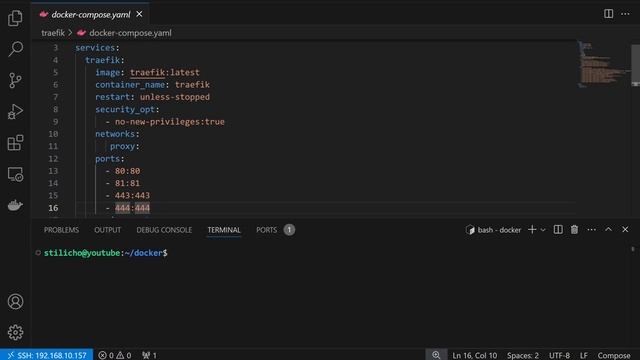
Task: Open terminal panel More Actions menu
Action: (591, 230)
